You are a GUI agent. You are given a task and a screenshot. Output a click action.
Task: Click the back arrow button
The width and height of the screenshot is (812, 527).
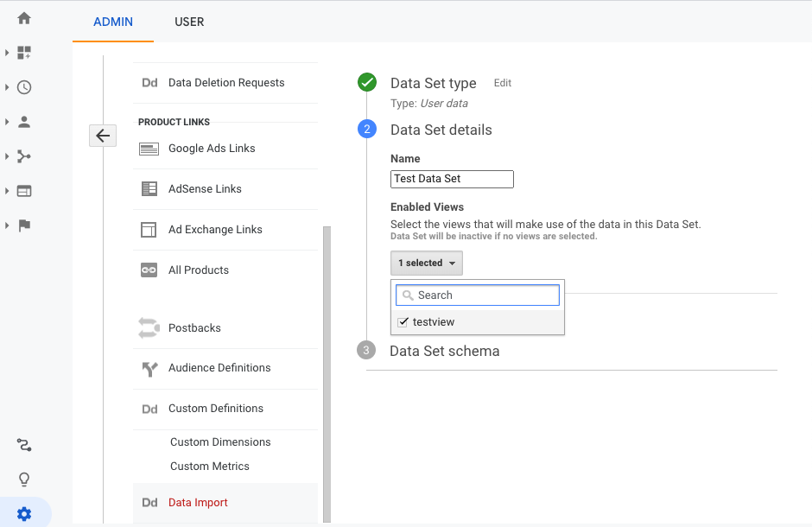point(103,136)
